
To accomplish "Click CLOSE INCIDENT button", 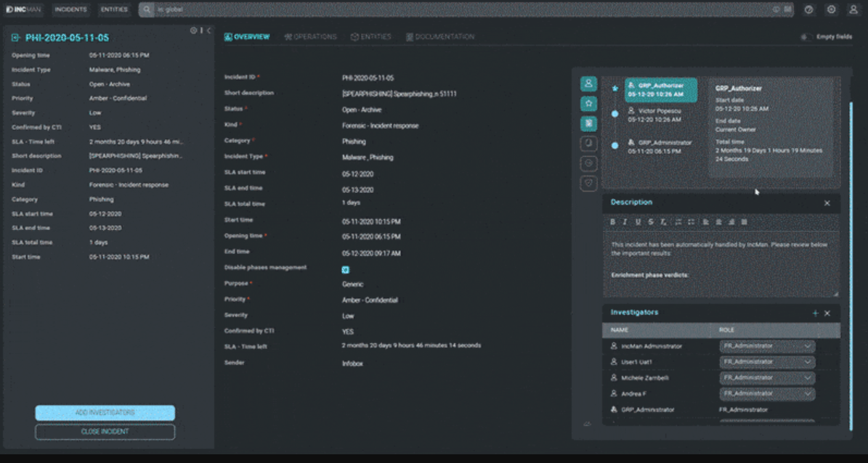I will [x=105, y=432].
